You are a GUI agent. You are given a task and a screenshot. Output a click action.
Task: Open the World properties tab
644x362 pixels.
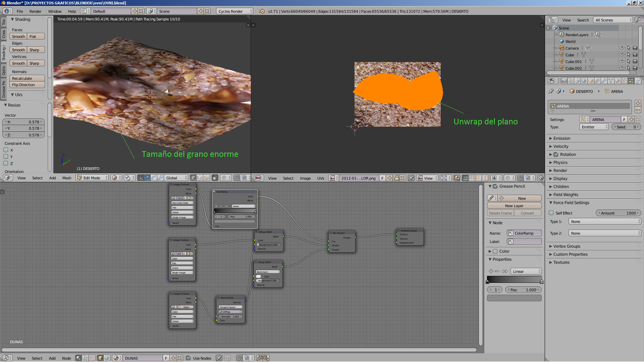pos(584,81)
